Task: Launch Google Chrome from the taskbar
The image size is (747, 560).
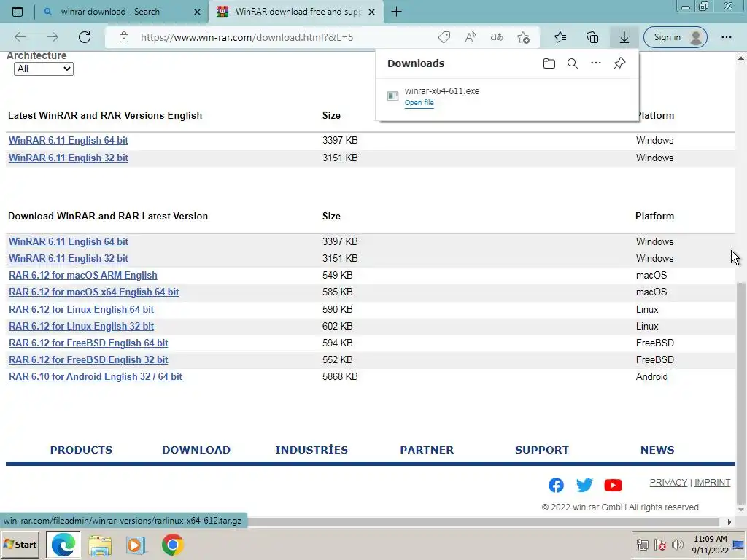Action: [x=172, y=545]
